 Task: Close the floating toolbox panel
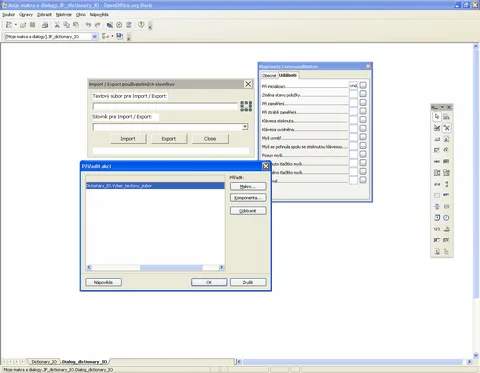(x=449, y=107)
